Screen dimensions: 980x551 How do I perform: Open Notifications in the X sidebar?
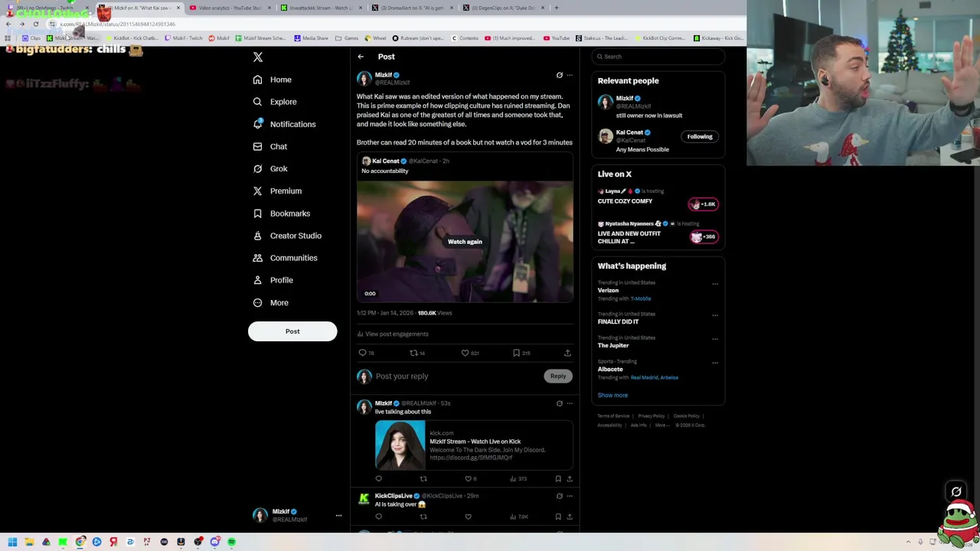pyautogui.click(x=284, y=124)
